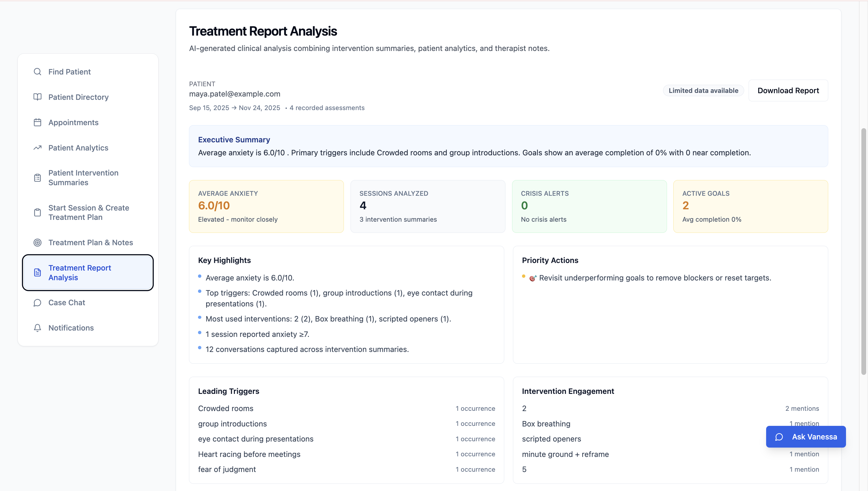Open Patient Intervention Summaries

tap(88, 178)
